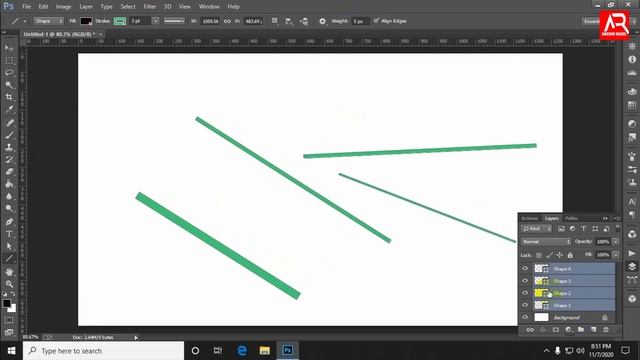Open the tool preset picker arrow
640x360 pixels.
click(x=25, y=21)
